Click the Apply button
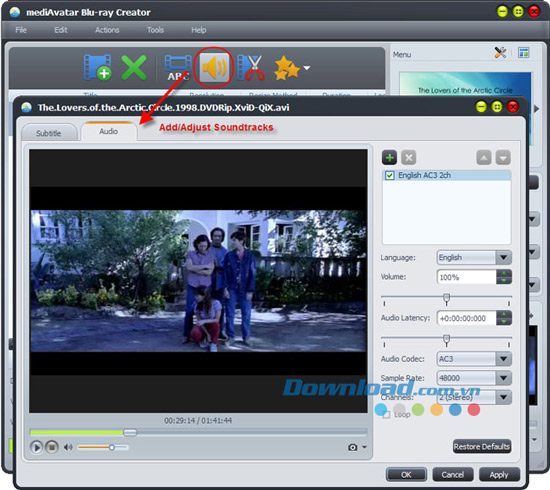550x490 pixels. (x=499, y=475)
